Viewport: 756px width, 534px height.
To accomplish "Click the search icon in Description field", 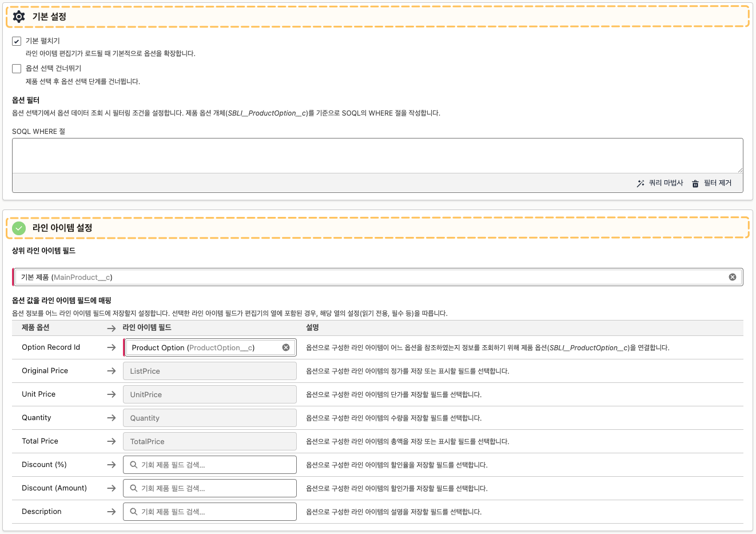I will (x=134, y=512).
